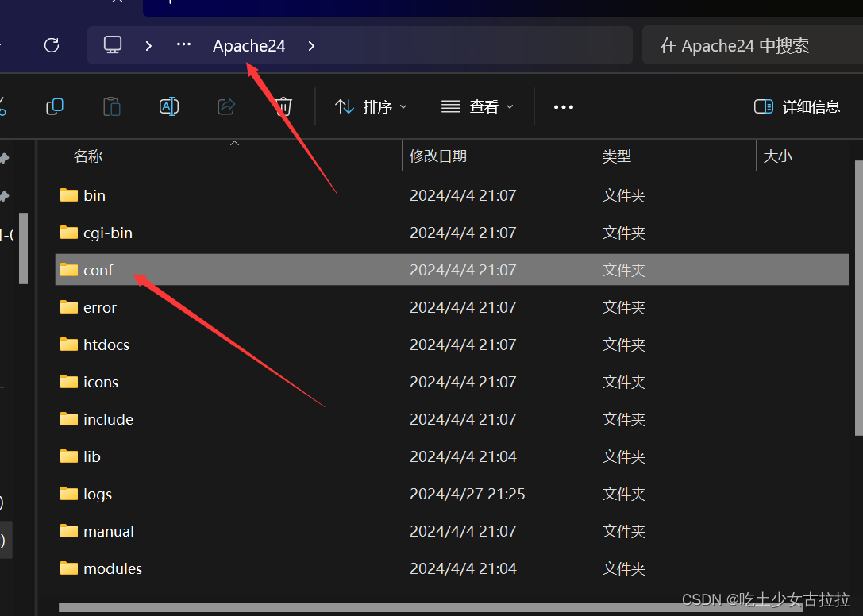Open the See more (...) toolbar menu
Image resolution: width=863 pixels, height=616 pixels.
click(x=563, y=106)
